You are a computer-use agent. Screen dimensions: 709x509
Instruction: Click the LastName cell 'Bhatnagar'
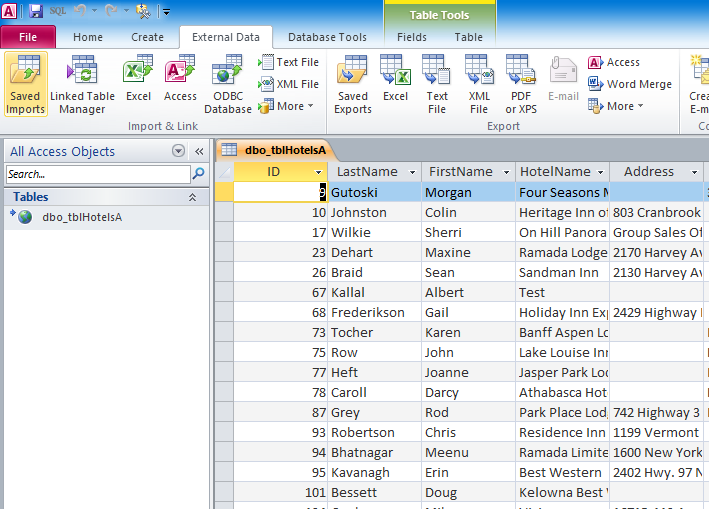(374, 452)
